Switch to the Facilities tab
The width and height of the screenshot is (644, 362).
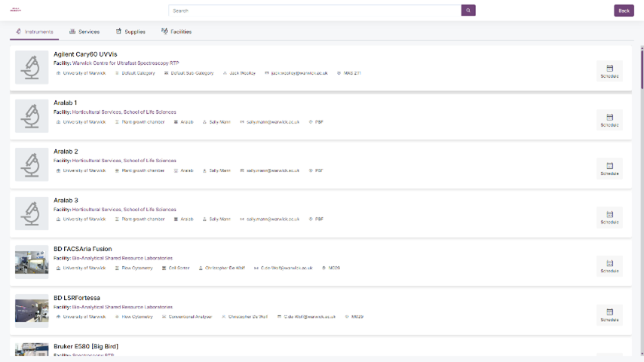176,32
